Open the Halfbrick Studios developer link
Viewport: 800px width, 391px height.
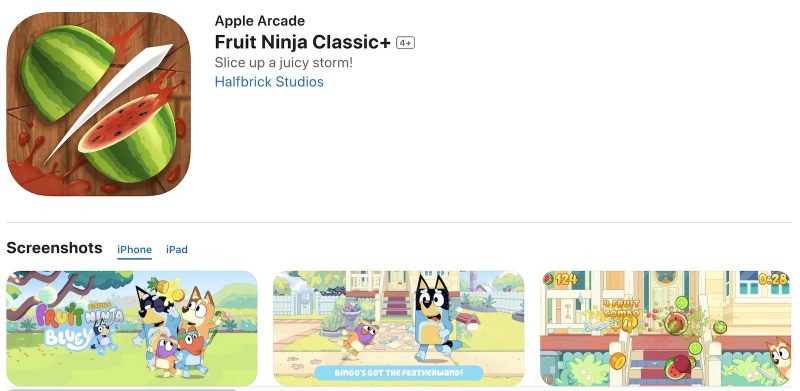tap(269, 82)
